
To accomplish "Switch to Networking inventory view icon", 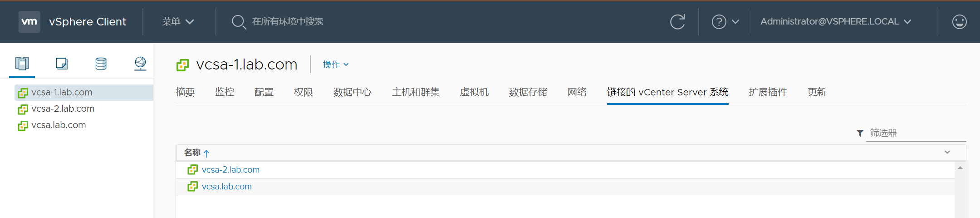I will click(140, 64).
